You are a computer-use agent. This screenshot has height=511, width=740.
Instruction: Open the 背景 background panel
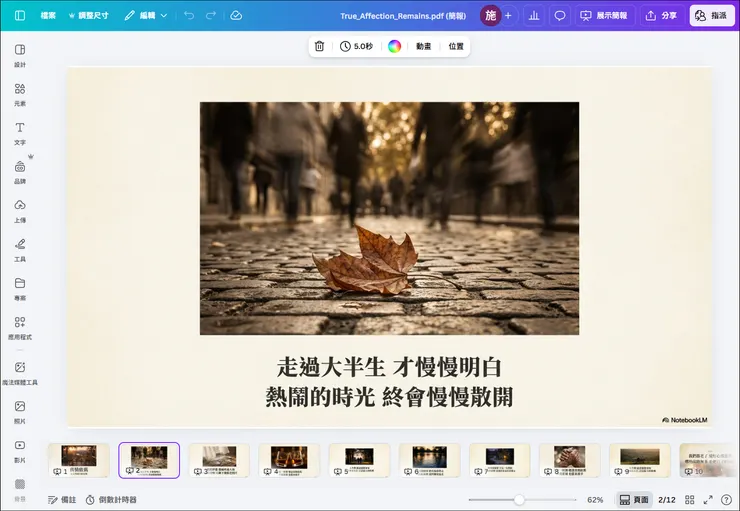click(20, 490)
